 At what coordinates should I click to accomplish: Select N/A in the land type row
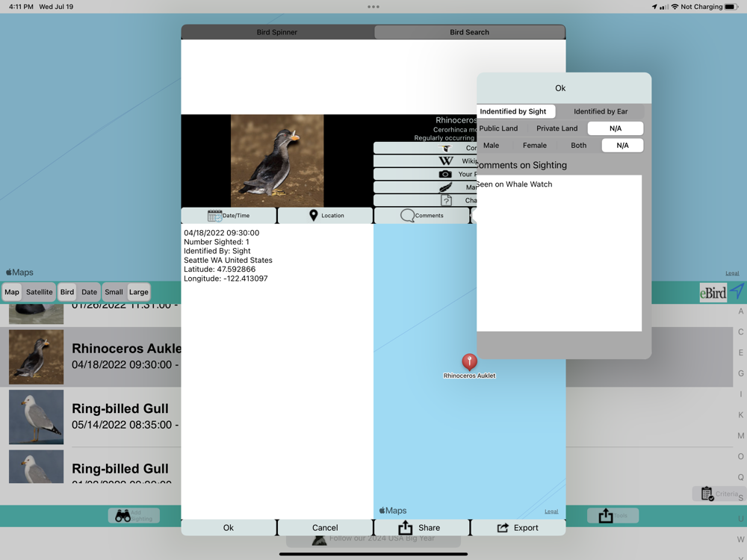616,128
